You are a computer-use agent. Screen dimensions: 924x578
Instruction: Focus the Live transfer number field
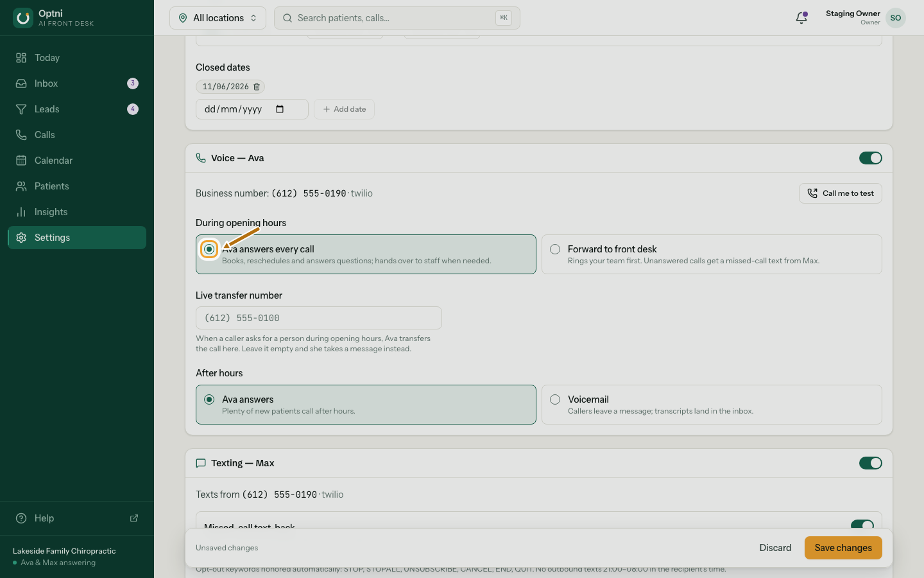click(319, 318)
